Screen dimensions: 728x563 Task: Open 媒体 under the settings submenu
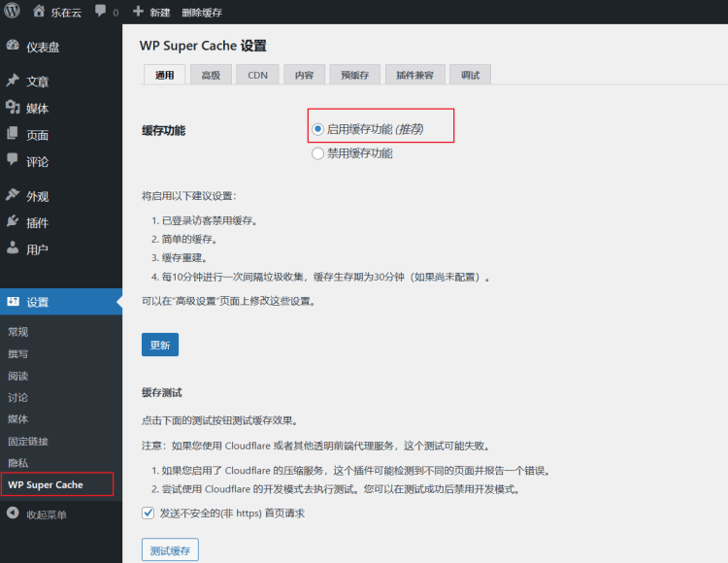[x=17, y=418]
